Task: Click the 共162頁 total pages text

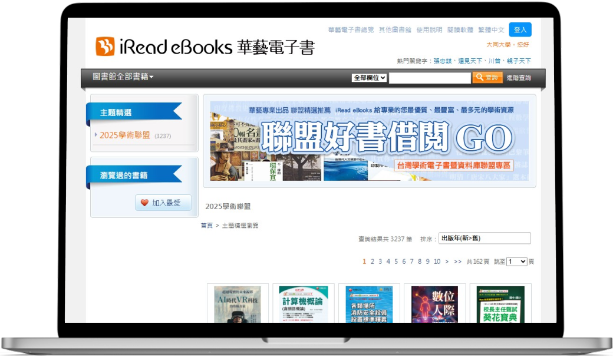Action: (478, 262)
